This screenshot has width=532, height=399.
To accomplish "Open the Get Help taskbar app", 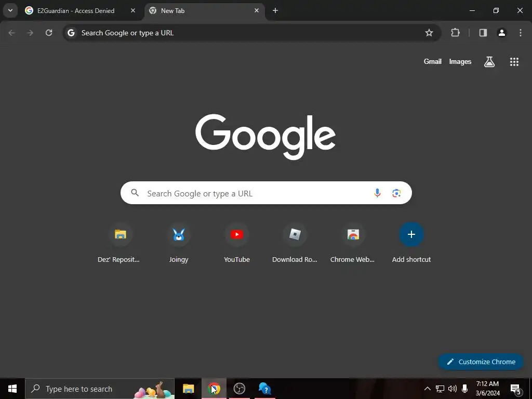I will pyautogui.click(x=264, y=389).
